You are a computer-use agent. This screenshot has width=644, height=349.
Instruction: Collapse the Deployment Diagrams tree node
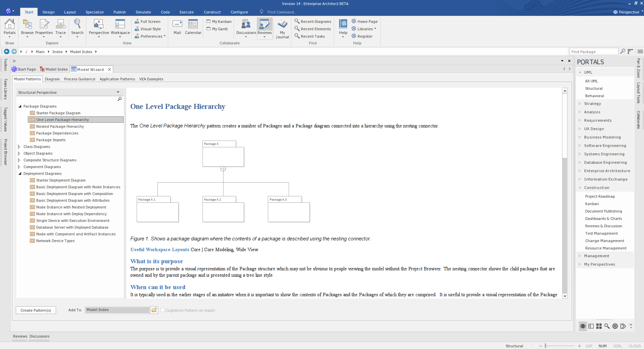tap(20, 173)
